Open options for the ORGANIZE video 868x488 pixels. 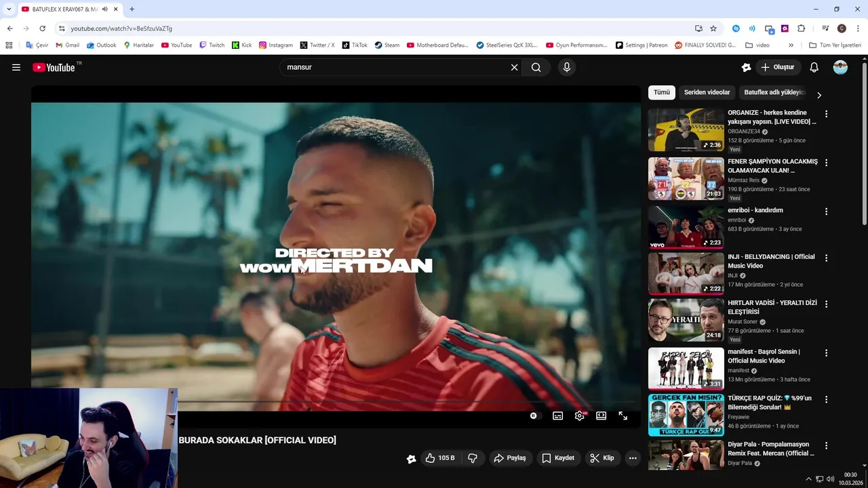click(x=826, y=114)
